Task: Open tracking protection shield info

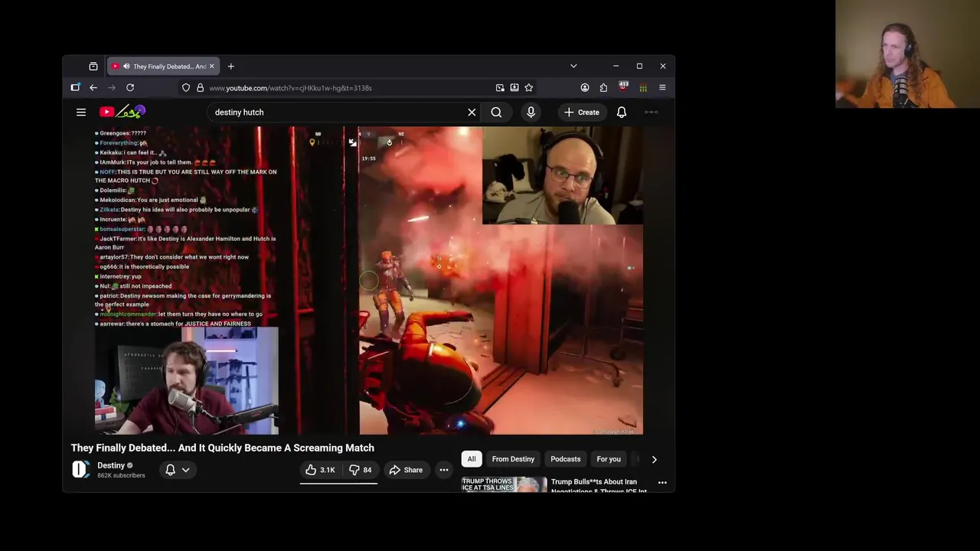Action: pos(186,88)
